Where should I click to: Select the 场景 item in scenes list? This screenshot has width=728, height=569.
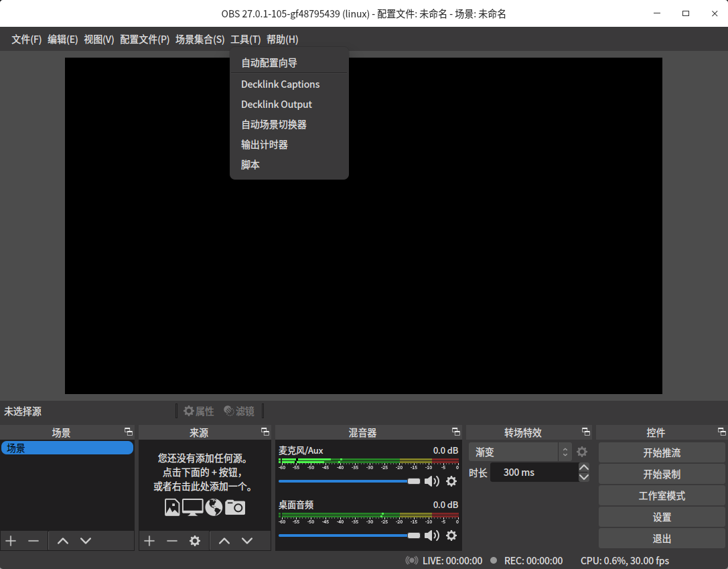pyautogui.click(x=68, y=448)
